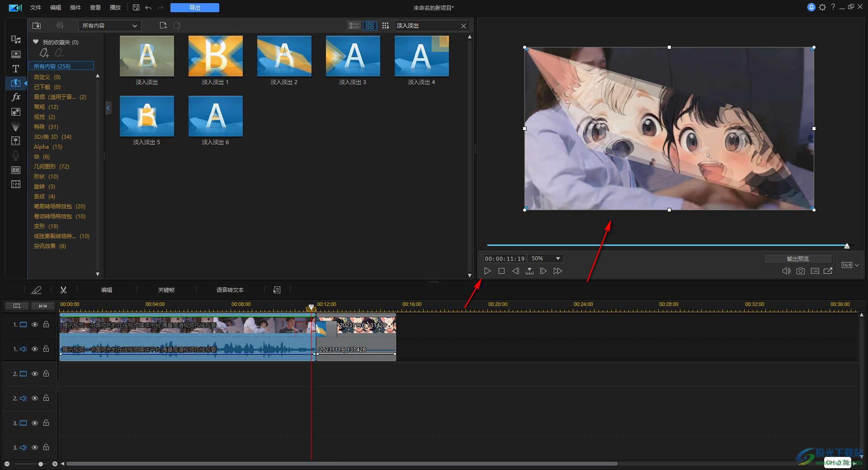Select the 3D/类 3D (34) category
The image size is (868, 470).
pos(52,137)
